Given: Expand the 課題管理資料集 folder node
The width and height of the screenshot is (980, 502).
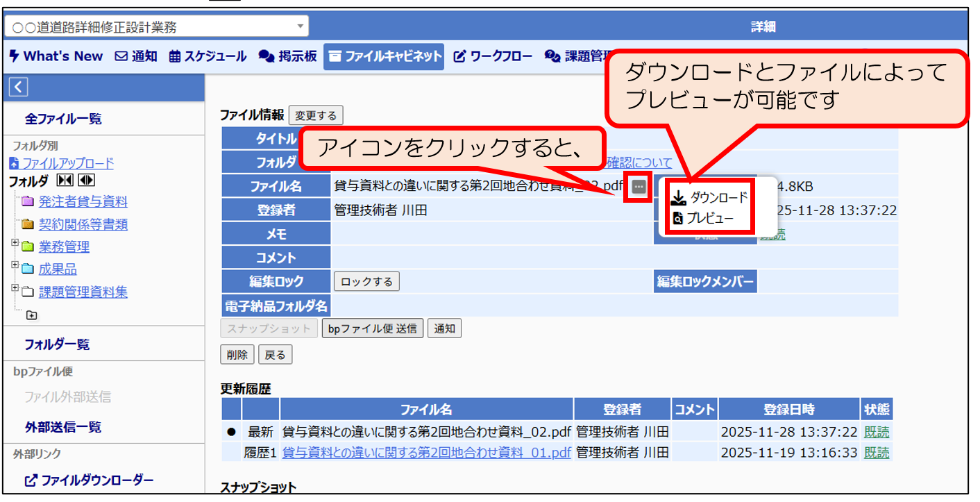Looking at the screenshot, I should coord(15,289).
